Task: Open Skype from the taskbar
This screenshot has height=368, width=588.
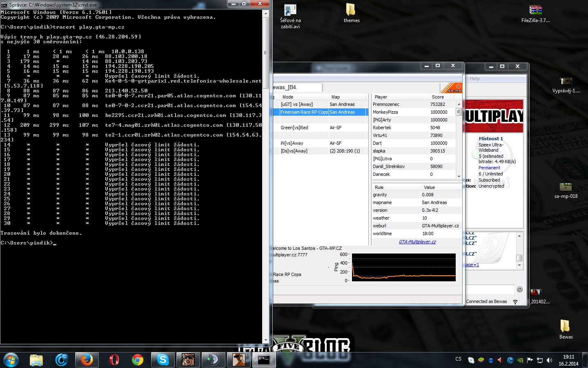Action: tap(163, 360)
